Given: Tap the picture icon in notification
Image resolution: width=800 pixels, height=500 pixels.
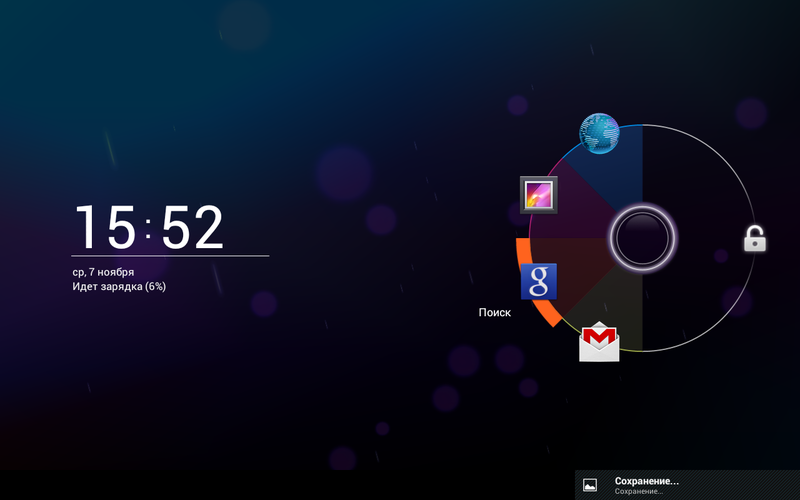Looking at the screenshot, I should click(590, 485).
